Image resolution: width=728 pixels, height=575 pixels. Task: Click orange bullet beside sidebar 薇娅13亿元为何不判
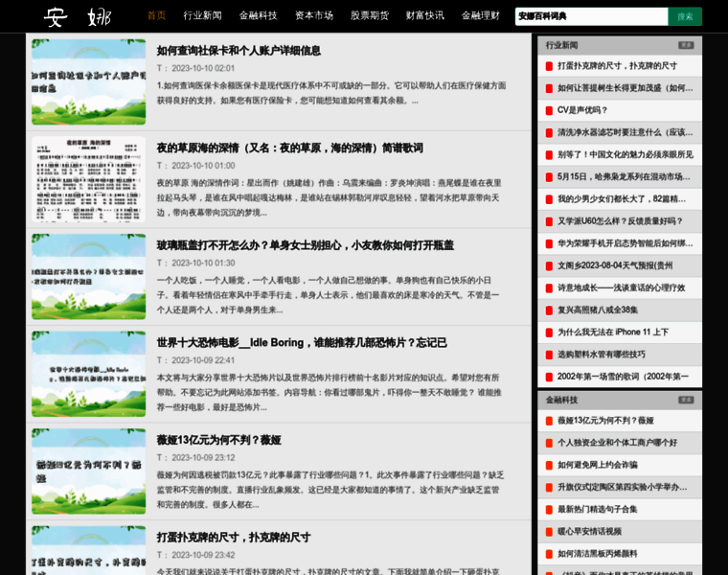pos(549,421)
